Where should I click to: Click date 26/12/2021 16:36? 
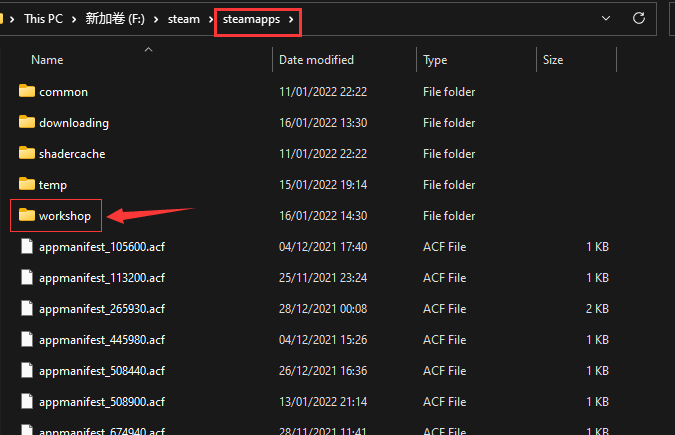(323, 371)
